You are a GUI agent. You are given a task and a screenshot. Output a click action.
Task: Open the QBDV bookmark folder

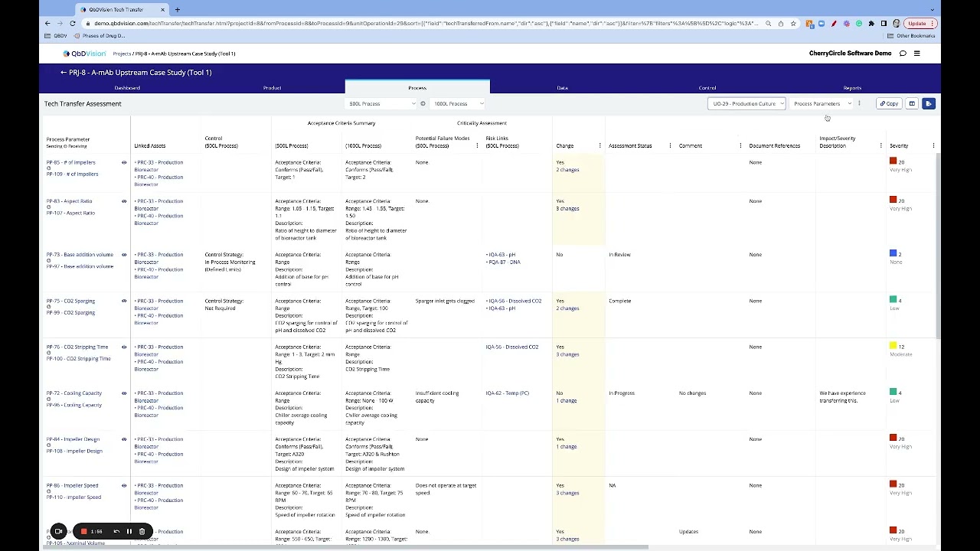click(x=56, y=36)
